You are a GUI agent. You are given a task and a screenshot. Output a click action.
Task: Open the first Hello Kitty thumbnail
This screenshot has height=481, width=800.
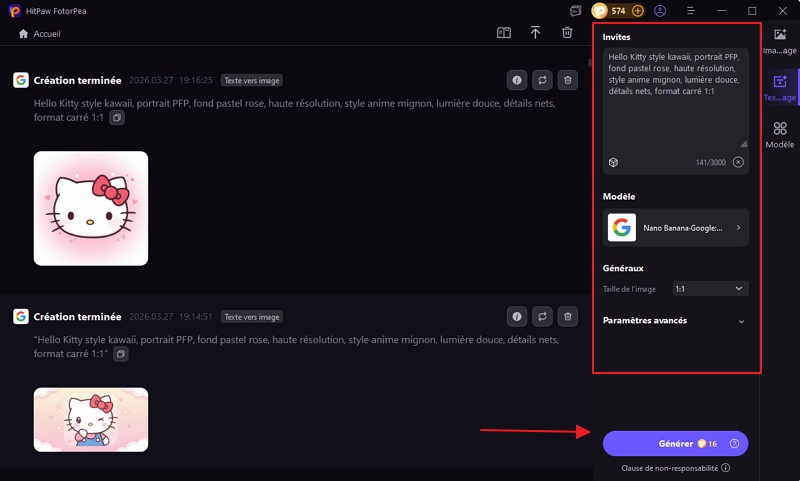[x=91, y=208]
